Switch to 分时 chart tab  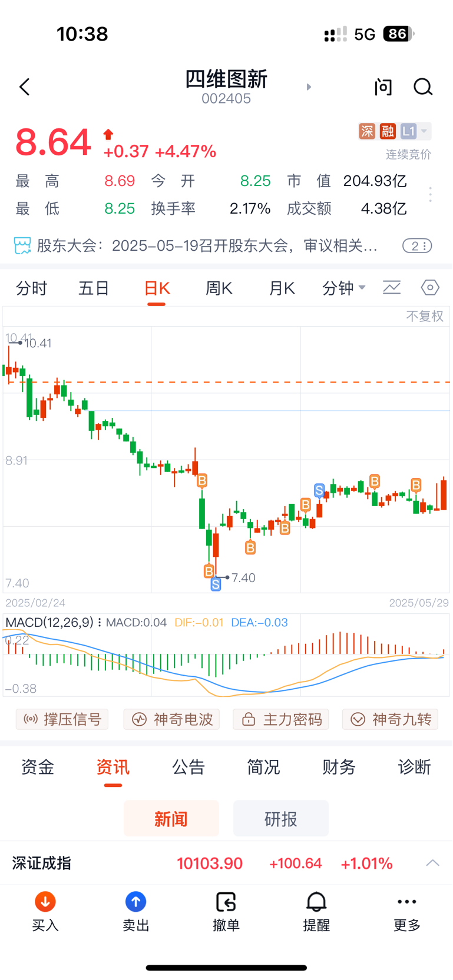click(32, 288)
